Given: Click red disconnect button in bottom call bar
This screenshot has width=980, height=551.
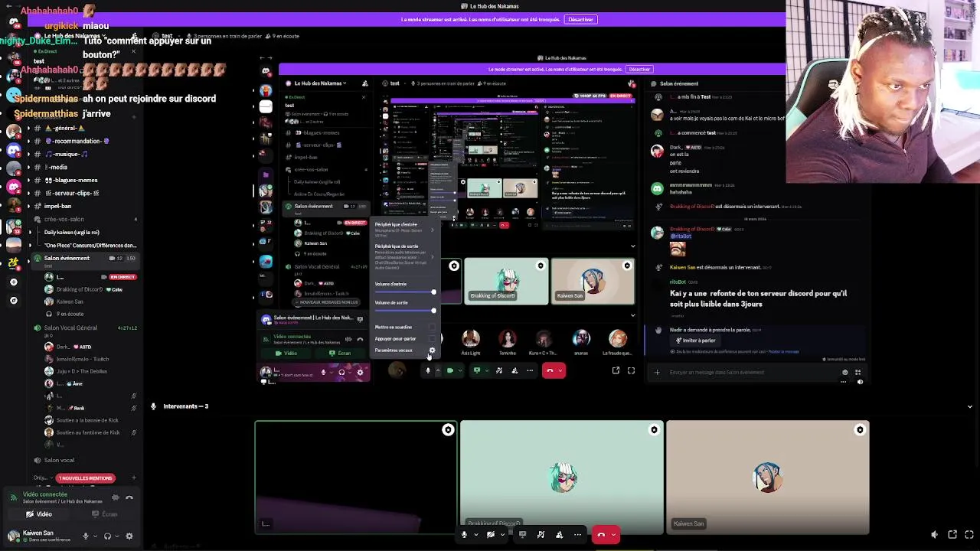Looking at the screenshot, I should [601, 535].
